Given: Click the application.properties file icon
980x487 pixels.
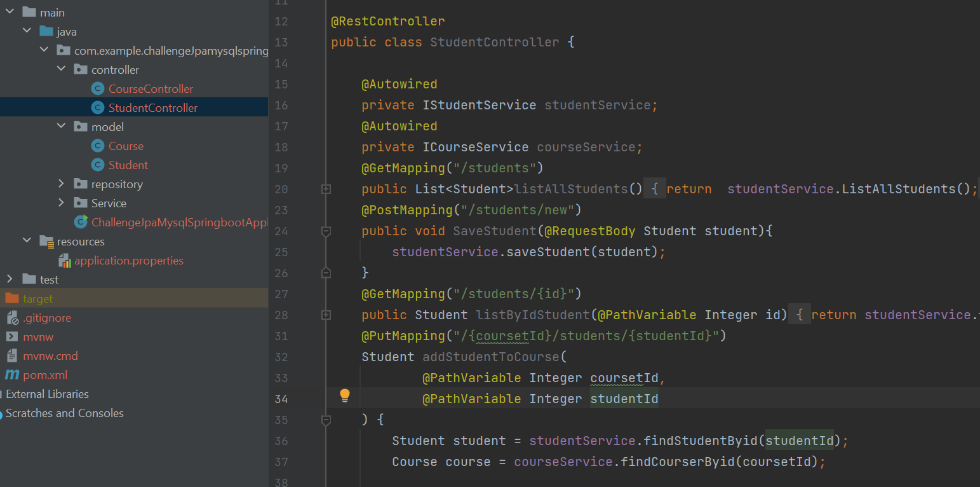Looking at the screenshot, I should tap(65, 261).
